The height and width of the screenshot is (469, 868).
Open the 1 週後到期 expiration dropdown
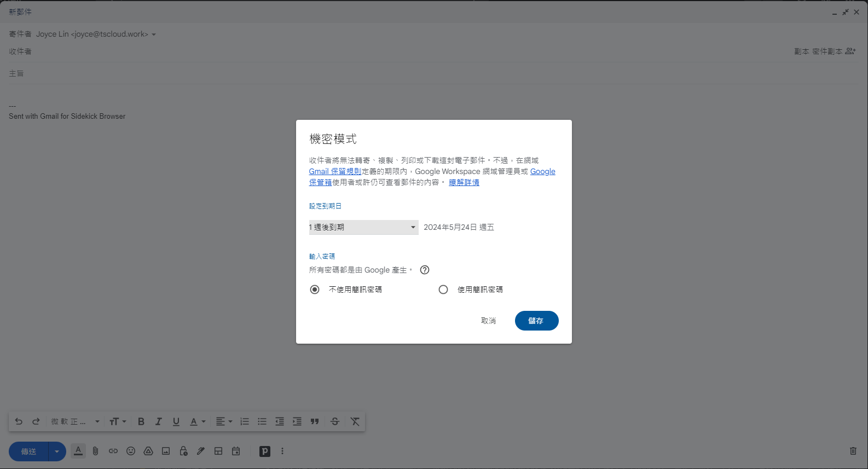(x=364, y=227)
